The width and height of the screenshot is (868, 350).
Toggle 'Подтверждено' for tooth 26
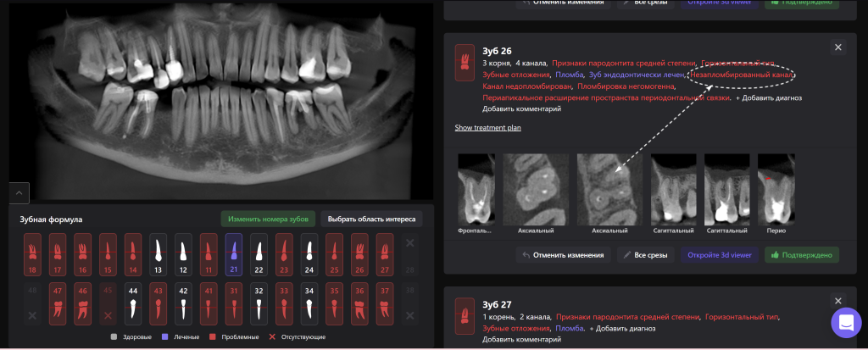pyautogui.click(x=801, y=254)
